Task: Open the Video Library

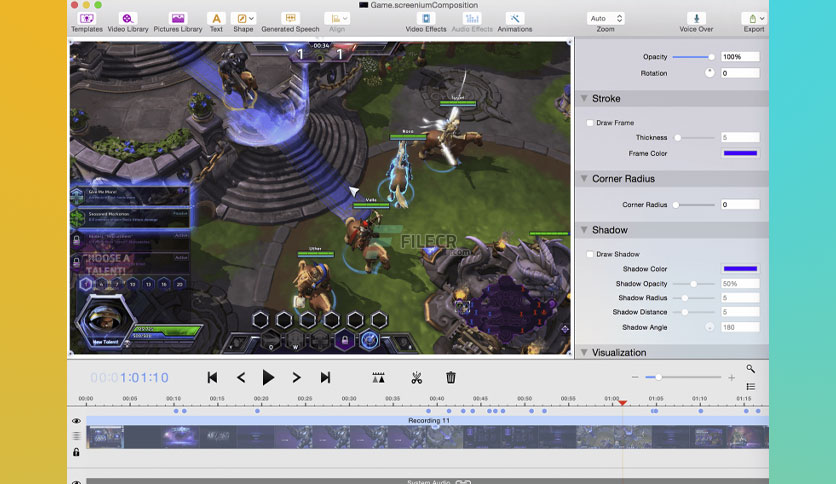Action: (x=128, y=22)
